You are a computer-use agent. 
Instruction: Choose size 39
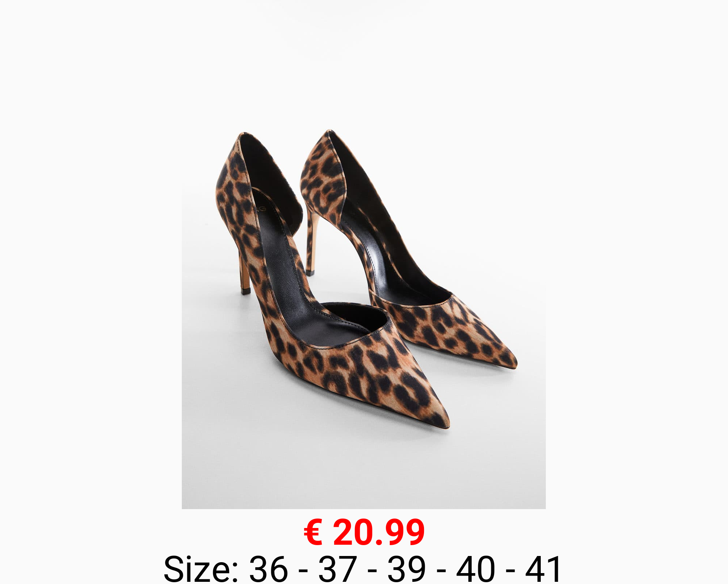coord(407,569)
